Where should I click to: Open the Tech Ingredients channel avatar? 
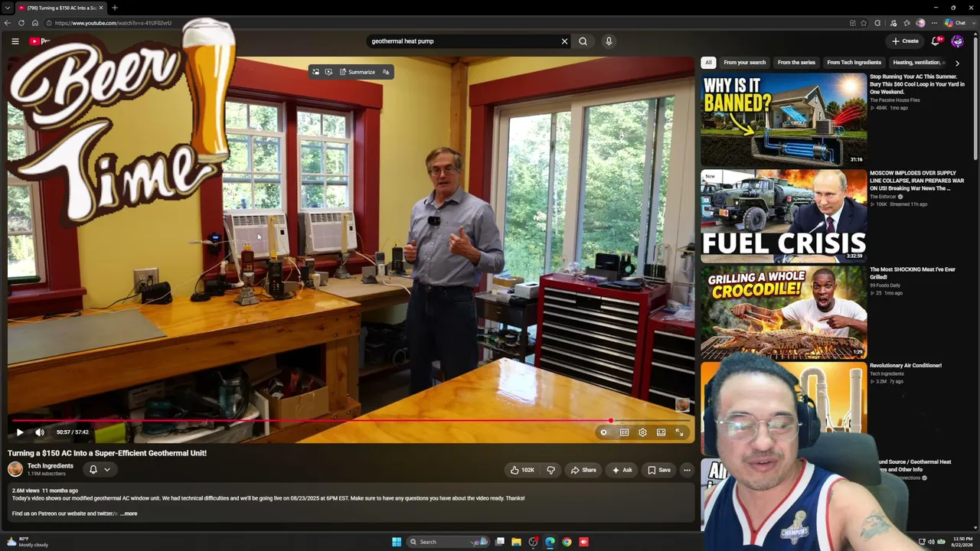click(15, 469)
